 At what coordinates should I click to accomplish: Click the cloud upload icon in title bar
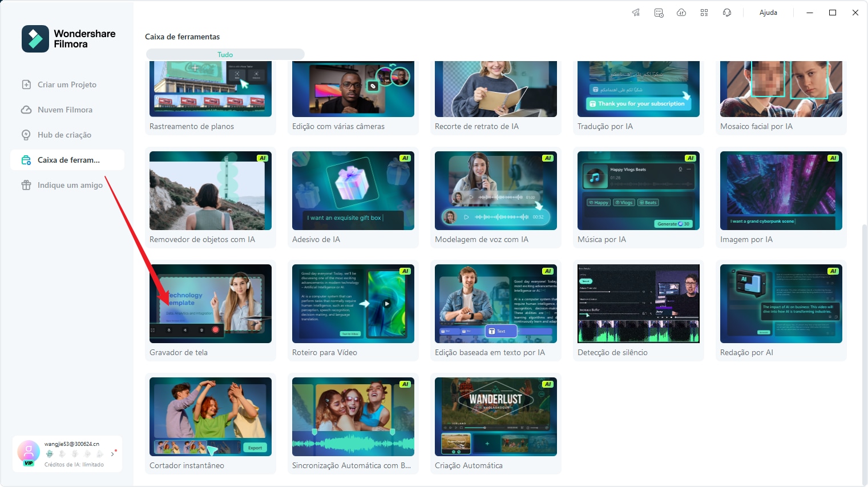coord(681,13)
